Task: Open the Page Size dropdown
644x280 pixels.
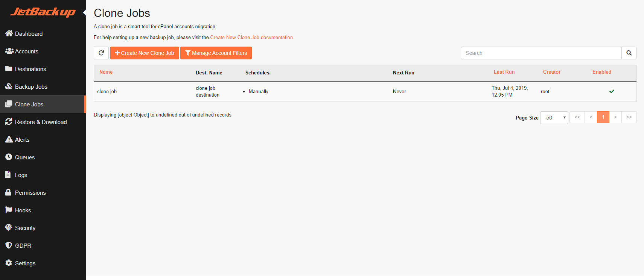Action: coord(554,118)
